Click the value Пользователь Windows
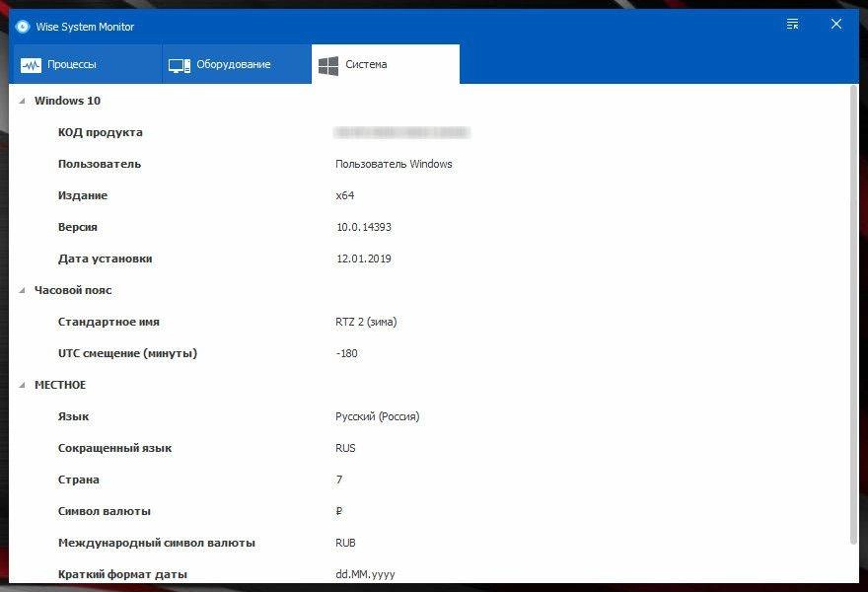The image size is (868, 592). coord(394,164)
